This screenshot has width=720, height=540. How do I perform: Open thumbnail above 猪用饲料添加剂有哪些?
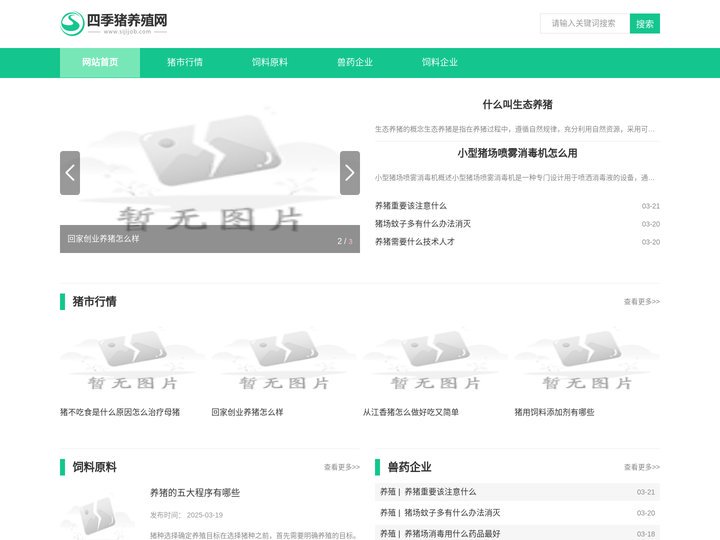tap(587, 360)
